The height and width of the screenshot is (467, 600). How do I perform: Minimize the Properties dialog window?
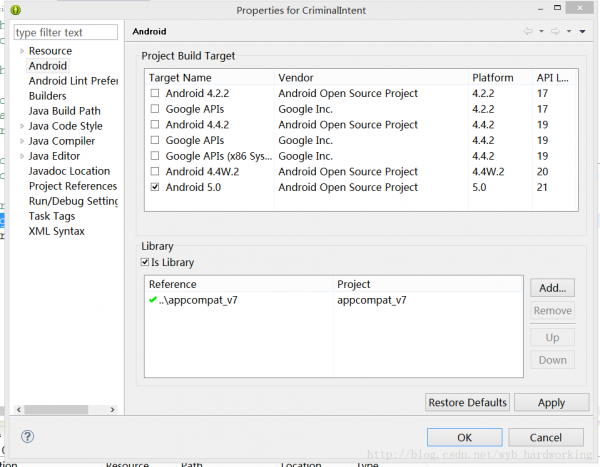pyautogui.click(x=540, y=8)
